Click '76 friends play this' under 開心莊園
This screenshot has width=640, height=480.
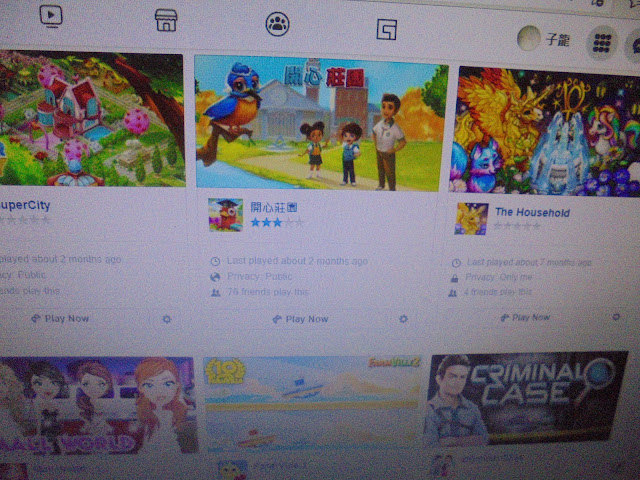268,292
